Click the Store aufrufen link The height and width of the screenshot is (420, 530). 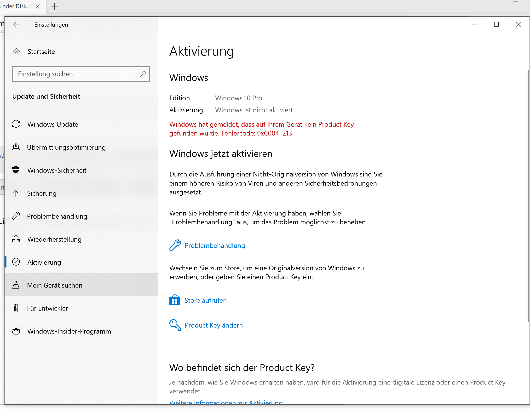click(206, 300)
